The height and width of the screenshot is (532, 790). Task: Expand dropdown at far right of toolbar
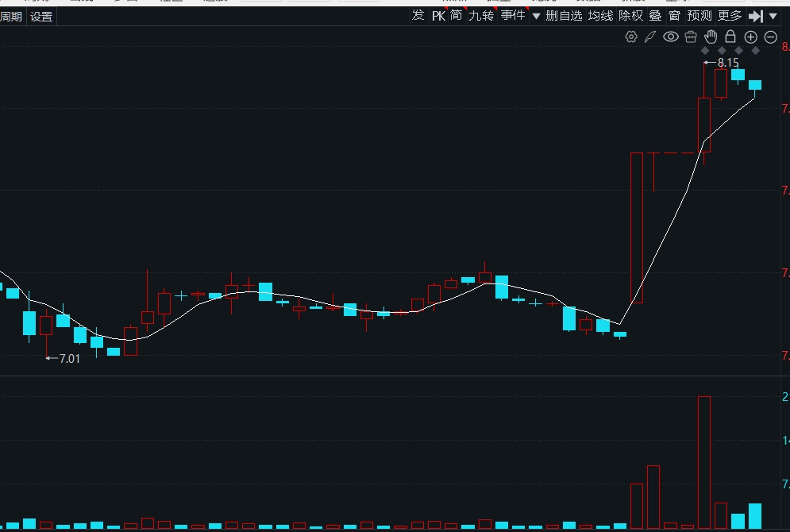tap(773, 17)
